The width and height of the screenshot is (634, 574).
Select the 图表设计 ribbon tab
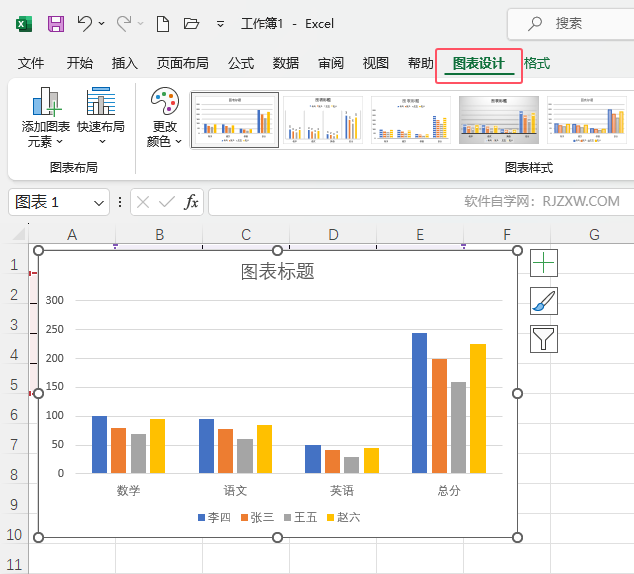[x=479, y=63]
